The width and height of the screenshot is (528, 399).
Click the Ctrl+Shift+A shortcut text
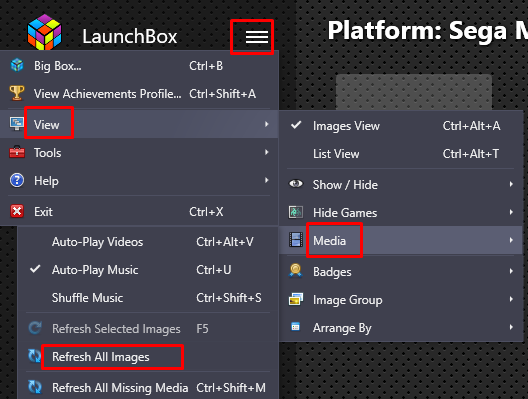(x=222, y=94)
